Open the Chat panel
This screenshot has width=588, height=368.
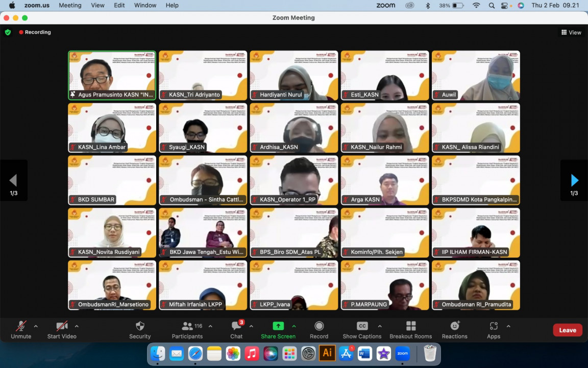click(x=236, y=327)
